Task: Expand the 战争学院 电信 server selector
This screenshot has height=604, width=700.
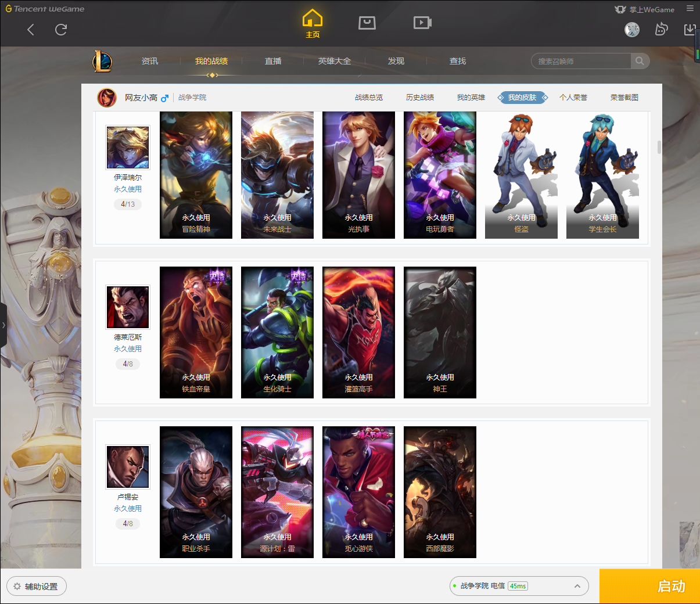Action: pos(577,586)
